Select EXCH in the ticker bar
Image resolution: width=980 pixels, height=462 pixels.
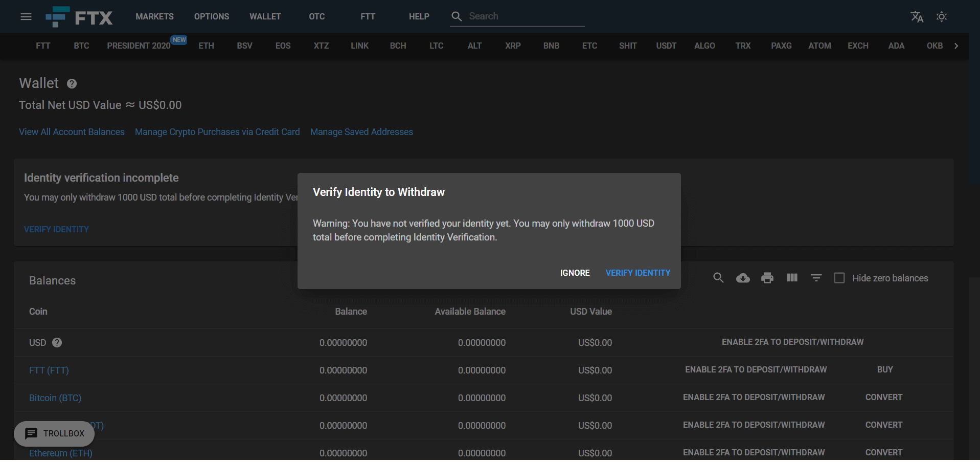[x=858, y=46]
